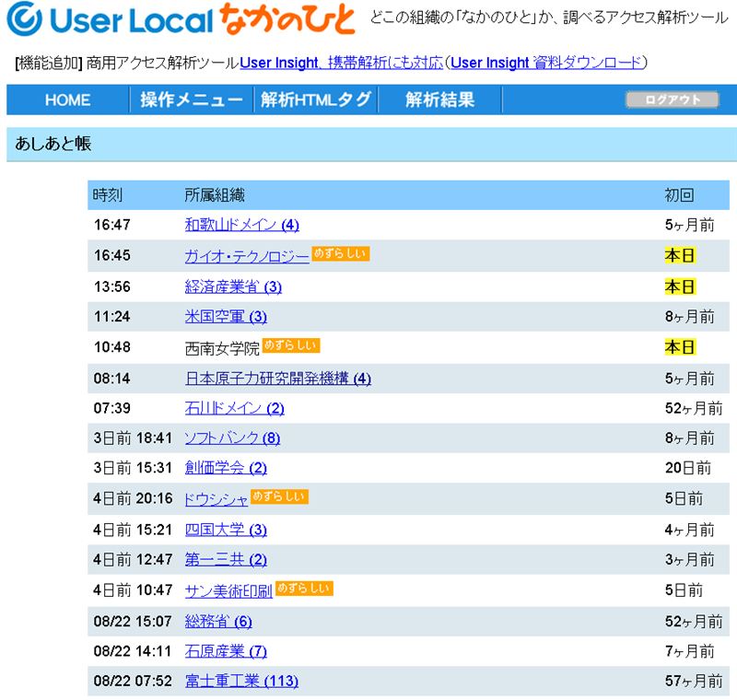737x700 pixels.
Task: Click the 3日前 18:41 time cell
Action: pyautogui.click(x=133, y=438)
